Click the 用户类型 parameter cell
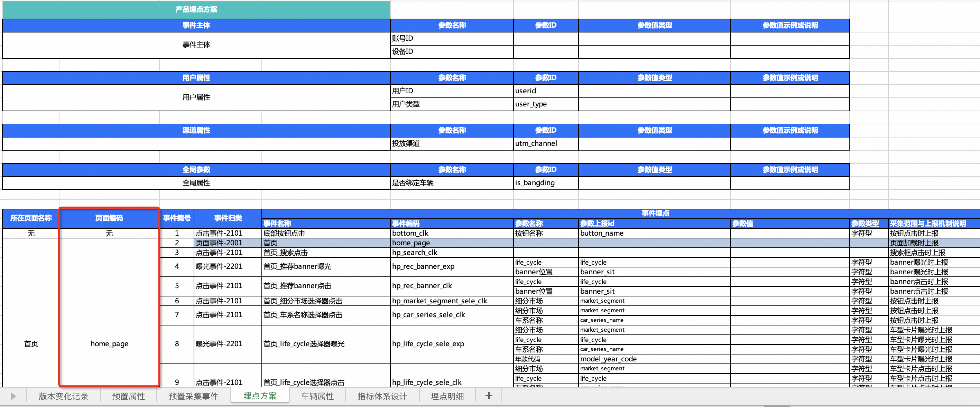Viewport: 980px width, 407px height. point(452,104)
